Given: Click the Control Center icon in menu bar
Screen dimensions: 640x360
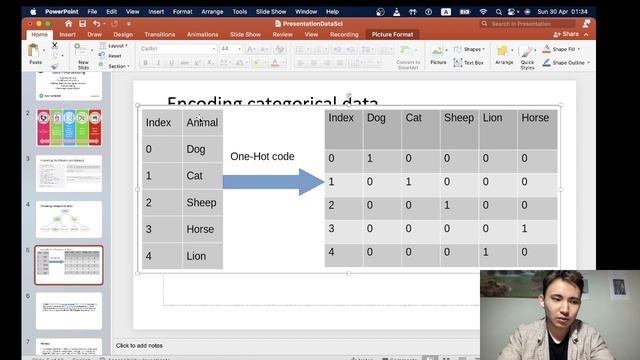Looking at the screenshot, I should point(511,12).
